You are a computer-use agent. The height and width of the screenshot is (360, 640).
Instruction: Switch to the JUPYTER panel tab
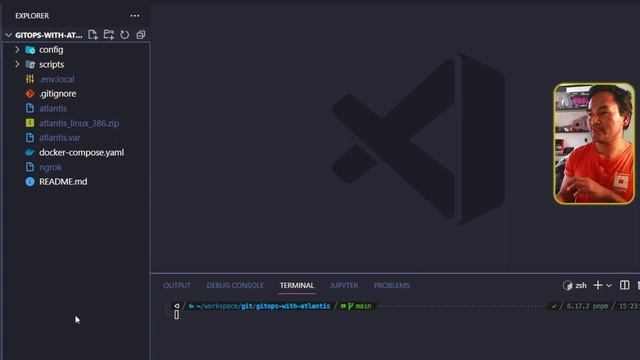point(344,285)
